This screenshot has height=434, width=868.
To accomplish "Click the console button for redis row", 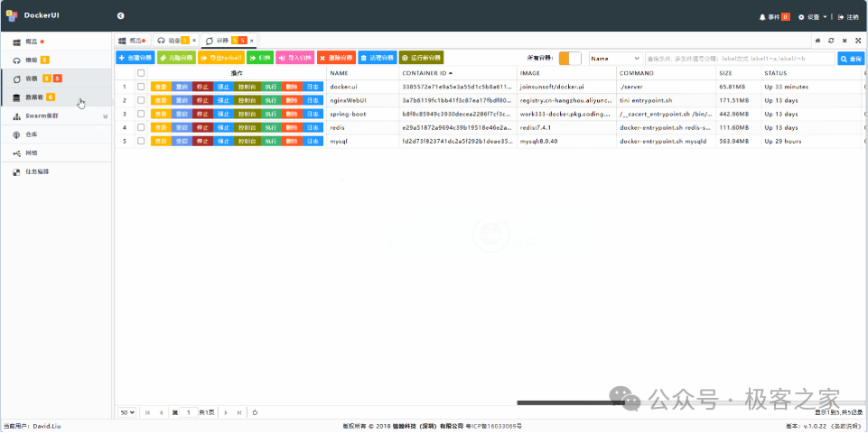I will pyautogui.click(x=247, y=127).
